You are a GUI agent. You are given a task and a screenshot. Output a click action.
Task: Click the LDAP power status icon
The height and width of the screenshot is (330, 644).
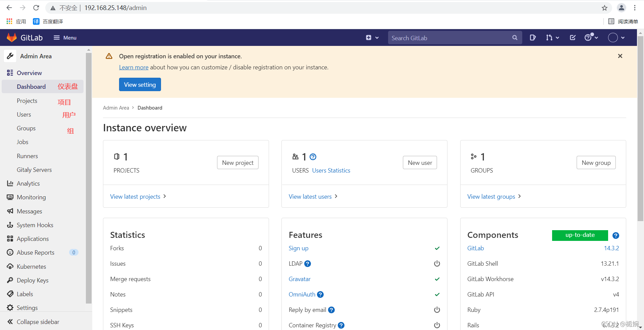pyautogui.click(x=437, y=264)
